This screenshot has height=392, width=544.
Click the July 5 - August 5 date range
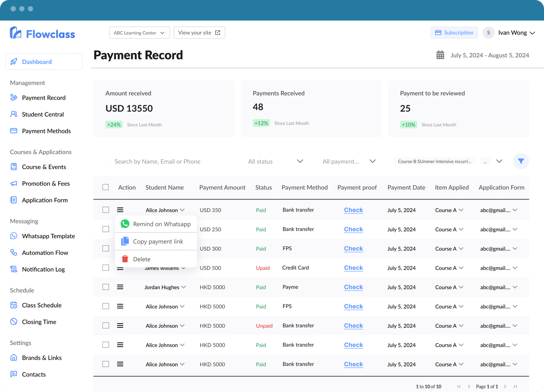click(x=490, y=55)
